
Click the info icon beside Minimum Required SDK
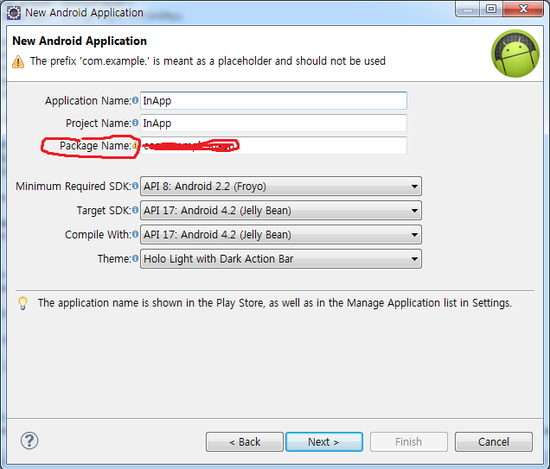click(135, 186)
